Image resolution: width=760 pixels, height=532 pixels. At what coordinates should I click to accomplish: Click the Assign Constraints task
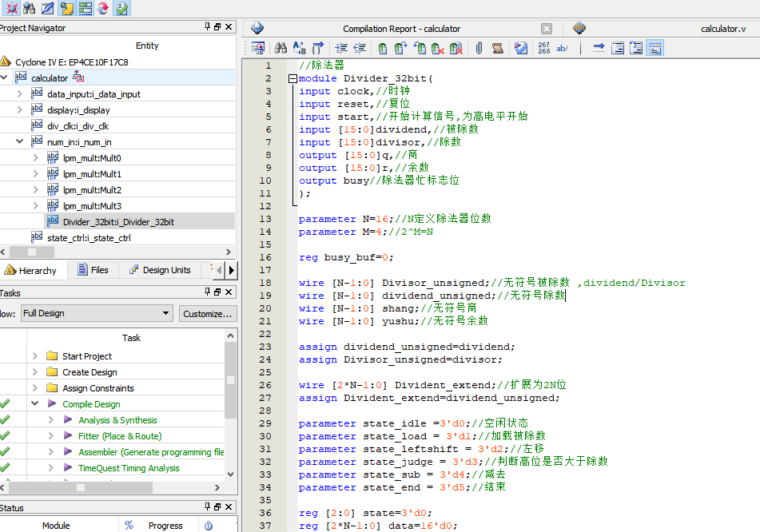pos(98,388)
